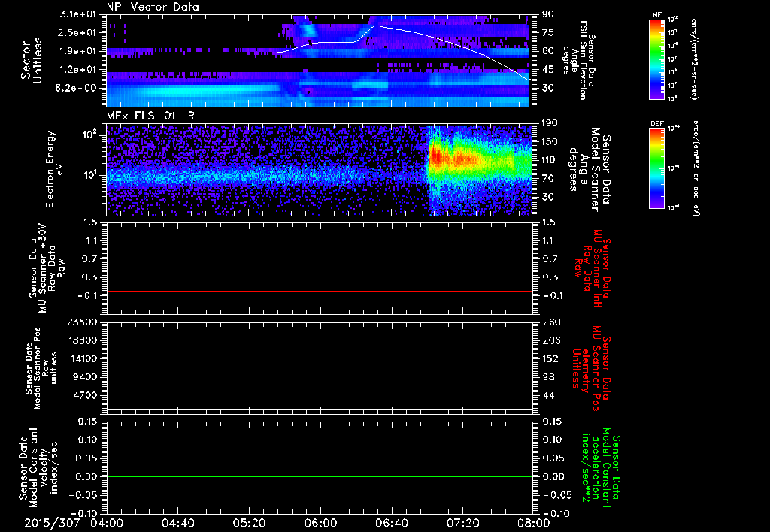Click the DEF color scale bar
This screenshot has width=770, height=532.
pos(656,168)
